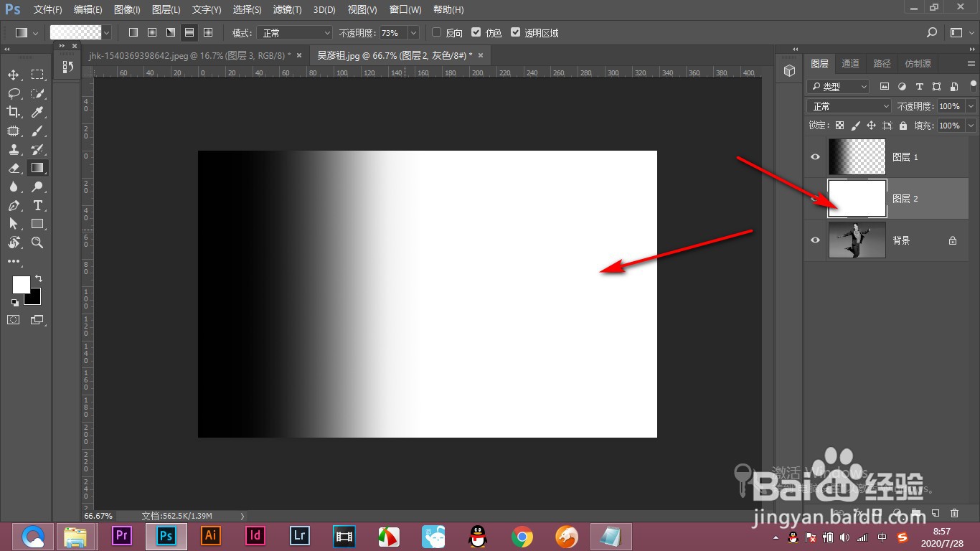This screenshot has width=980, height=551.
Task: Select the History Brush tool
Action: tap(37, 149)
